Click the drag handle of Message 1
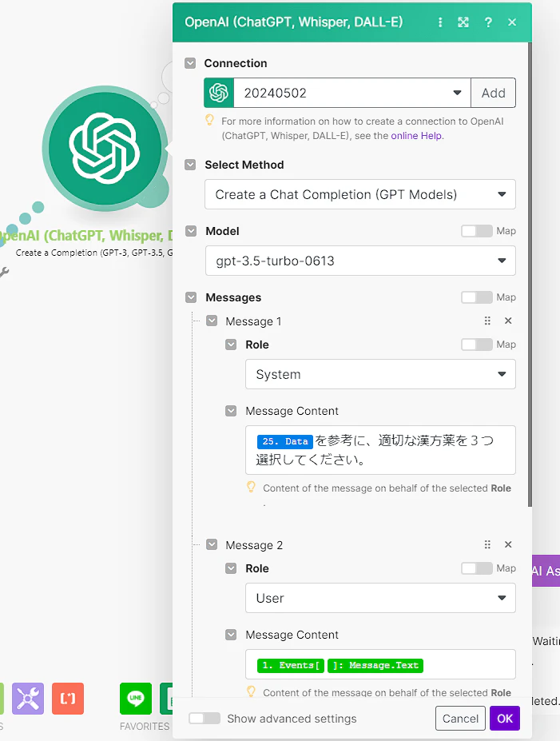The height and width of the screenshot is (741, 560). (487, 321)
